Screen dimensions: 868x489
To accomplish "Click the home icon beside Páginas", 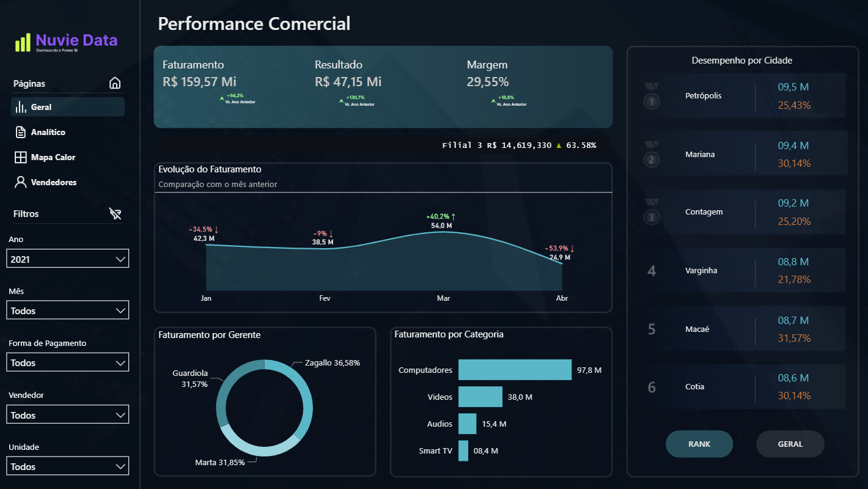I will tap(115, 83).
